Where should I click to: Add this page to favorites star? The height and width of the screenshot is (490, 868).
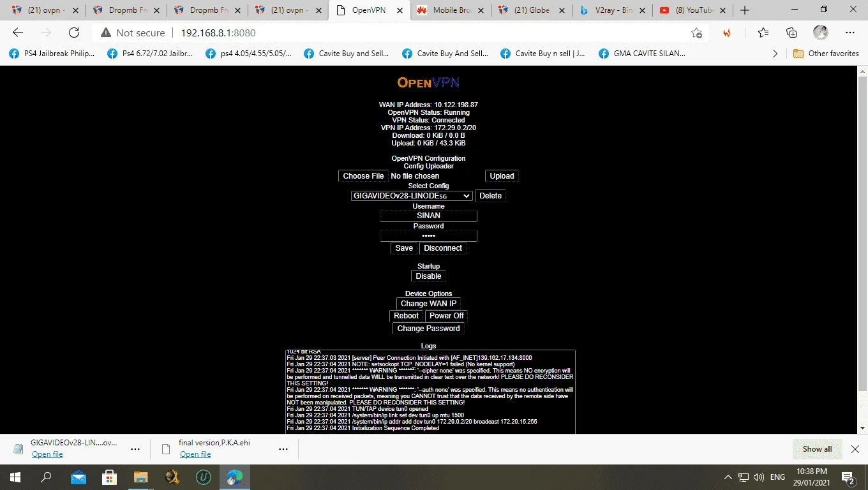[x=696, y=33]
